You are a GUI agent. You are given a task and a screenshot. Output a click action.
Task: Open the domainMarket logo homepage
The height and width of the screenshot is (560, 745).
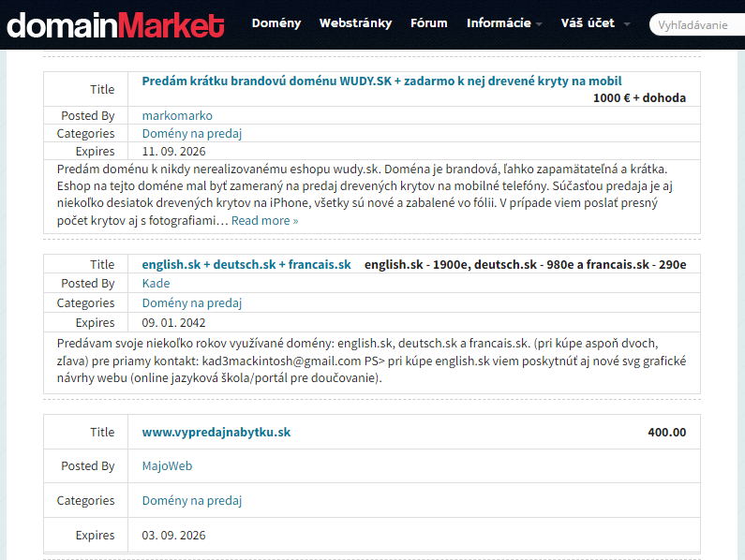(x=115, y=25)
